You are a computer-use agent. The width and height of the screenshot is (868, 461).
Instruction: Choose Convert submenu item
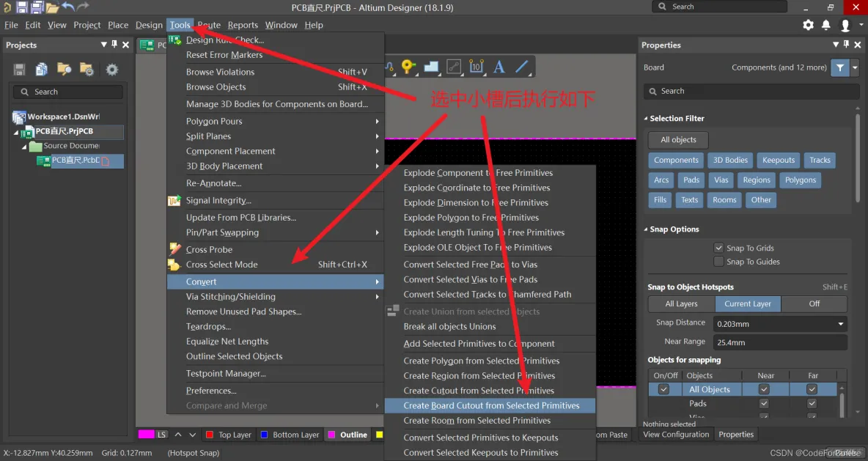275,281
